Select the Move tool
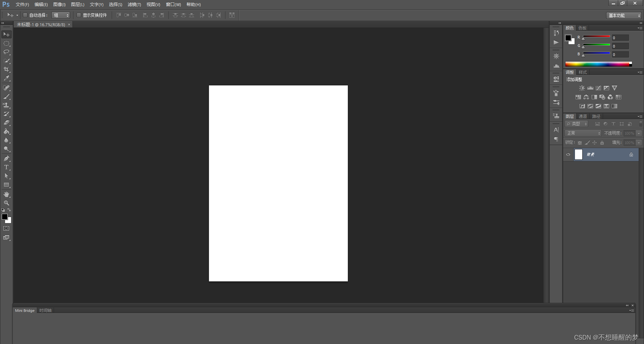 6,35
